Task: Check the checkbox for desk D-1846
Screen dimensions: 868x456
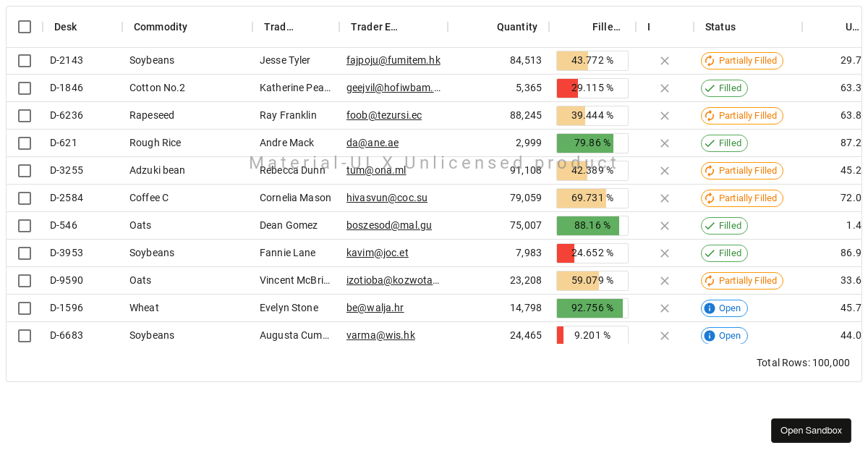Action: (x=25, y=88)
